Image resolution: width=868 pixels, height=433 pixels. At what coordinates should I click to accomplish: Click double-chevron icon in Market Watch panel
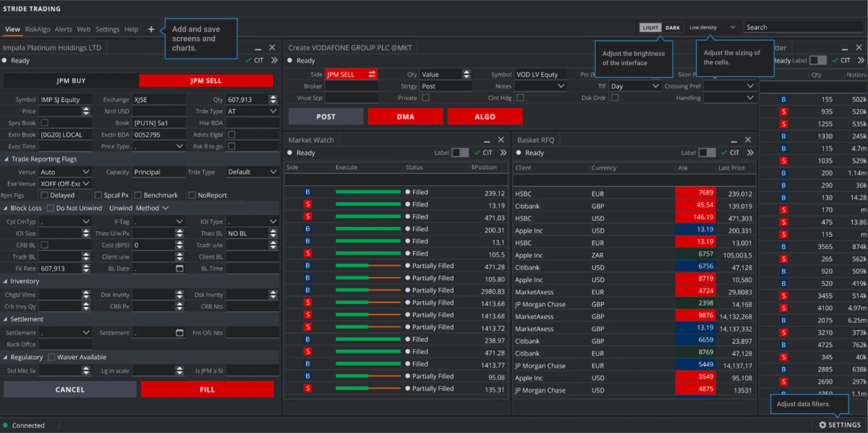click(503, 152)
